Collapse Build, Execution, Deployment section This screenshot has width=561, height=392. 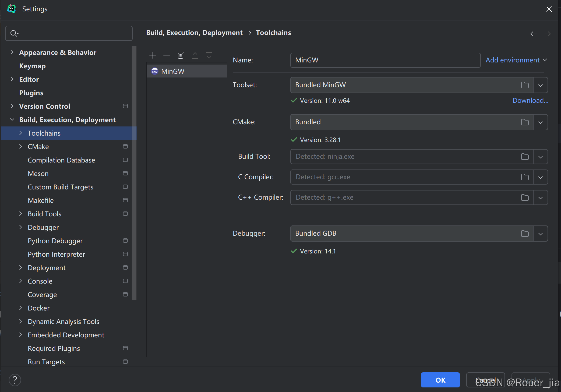coord(12,120)
